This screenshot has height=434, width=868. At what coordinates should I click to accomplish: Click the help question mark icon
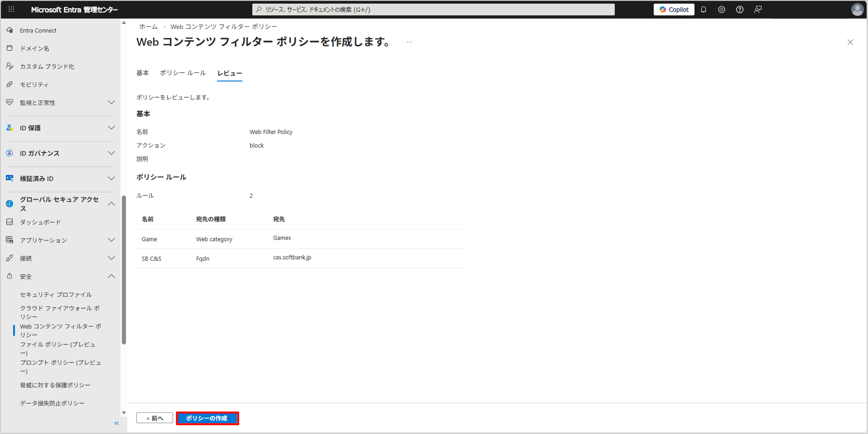click(x=739, y=9)
